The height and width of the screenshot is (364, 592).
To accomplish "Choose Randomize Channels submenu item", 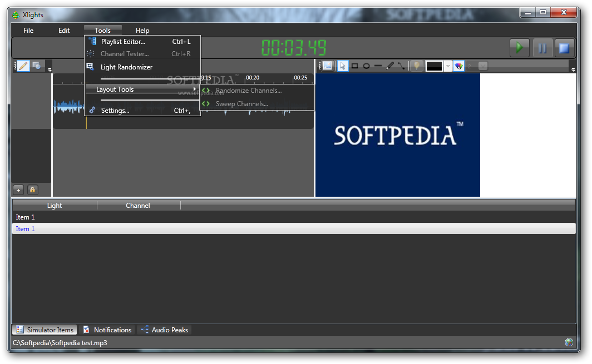I will [256, 91].
